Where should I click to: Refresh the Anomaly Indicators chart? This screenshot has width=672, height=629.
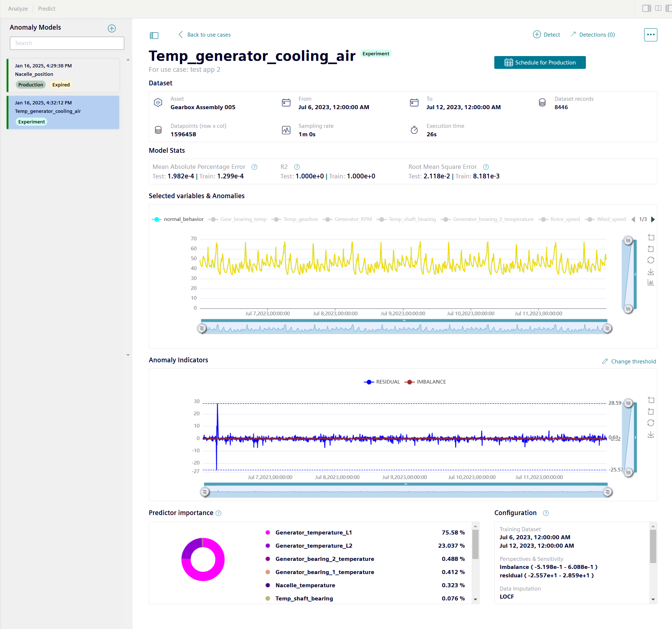click(x=650, y=423)
